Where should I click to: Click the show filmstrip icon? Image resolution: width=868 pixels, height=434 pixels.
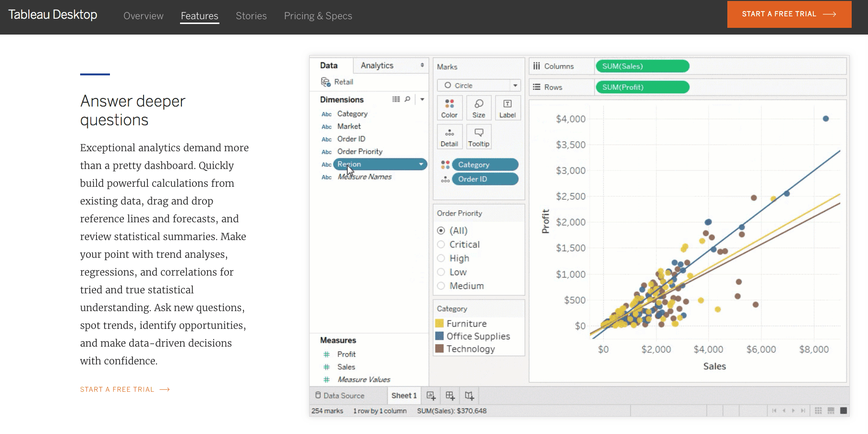[831, 410]
